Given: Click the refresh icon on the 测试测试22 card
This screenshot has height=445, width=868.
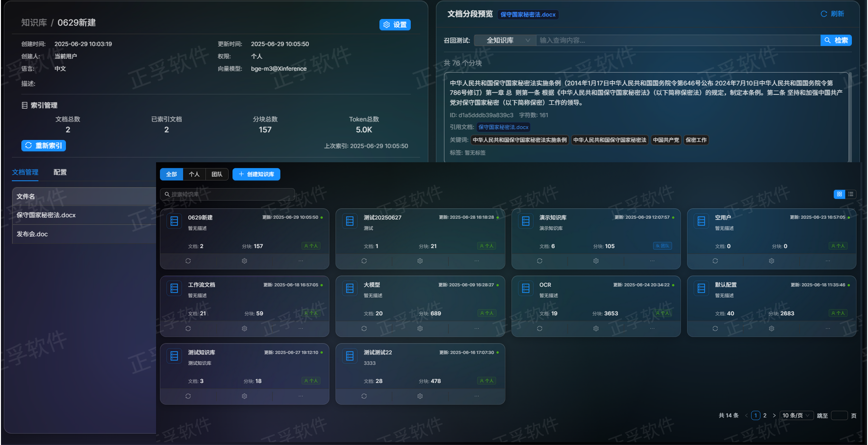Looking at the screenshot, I should tap(364, 396).
